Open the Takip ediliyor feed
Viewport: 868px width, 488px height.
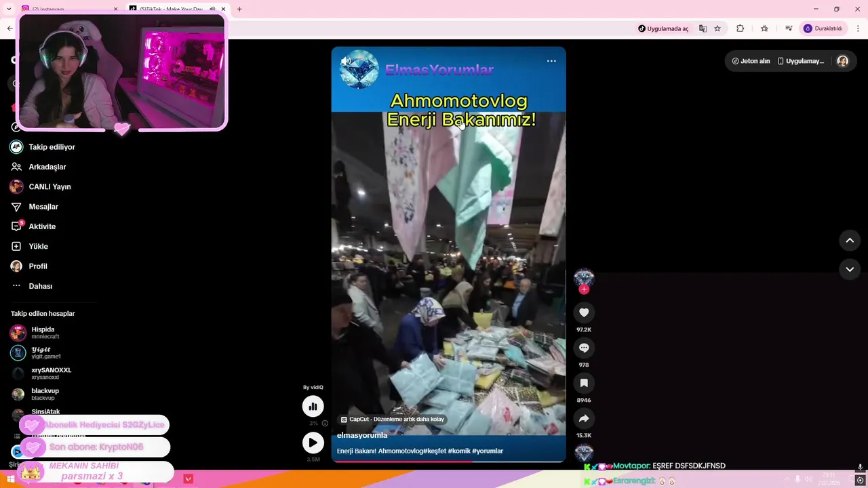pyautogui.click(x=42, y=147)
